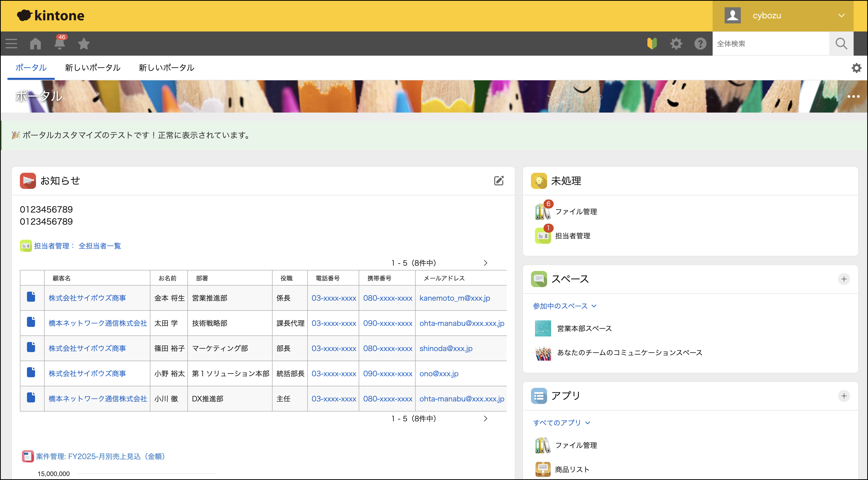Screen dimensions: 868x480
Task: Open the cybozu user account dropdown
Action: pyautogui.click(x=783, y=16)
